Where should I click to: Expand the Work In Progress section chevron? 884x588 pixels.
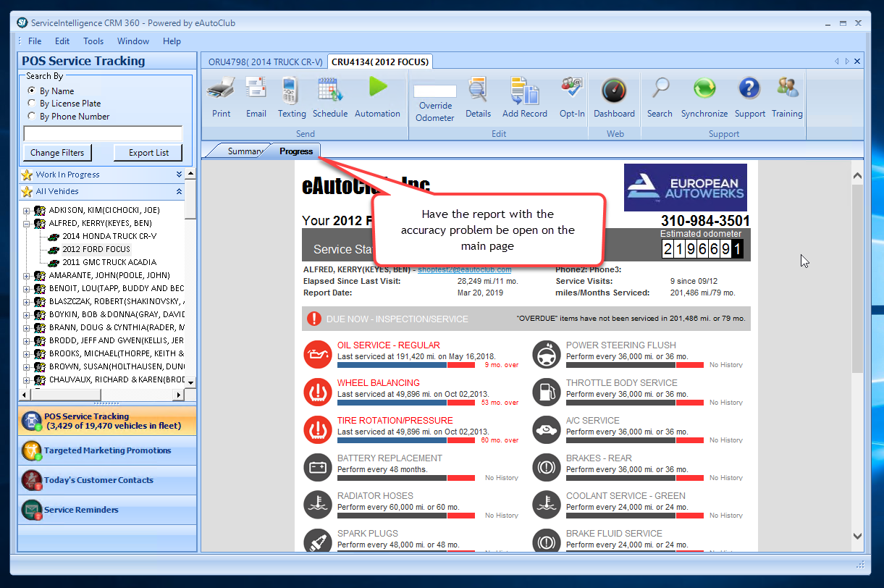[179, 175]
